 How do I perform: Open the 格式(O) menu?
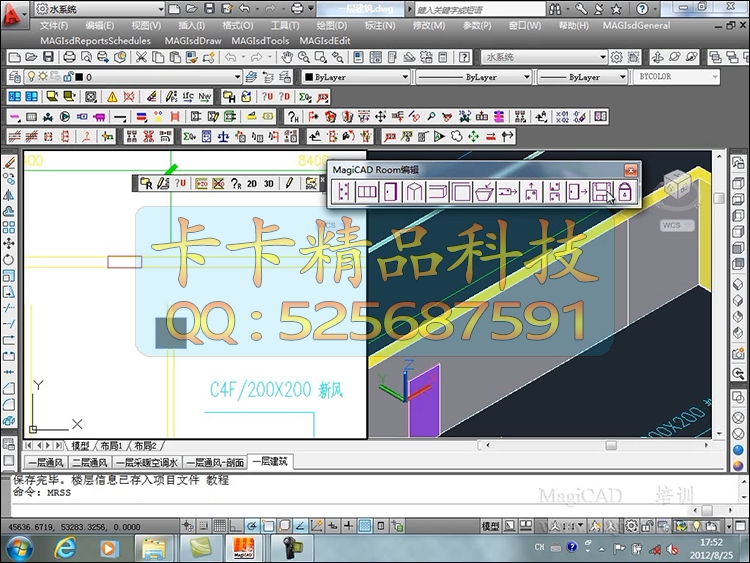click(x=237, y=26)
